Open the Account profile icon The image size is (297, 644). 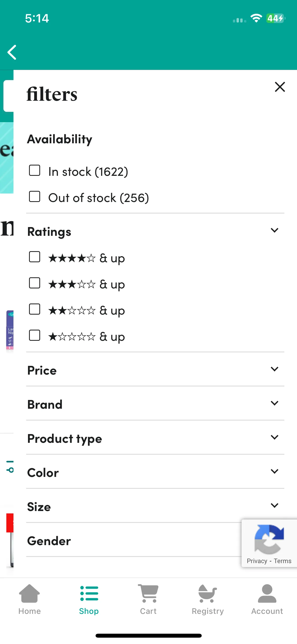pos(267,594)
